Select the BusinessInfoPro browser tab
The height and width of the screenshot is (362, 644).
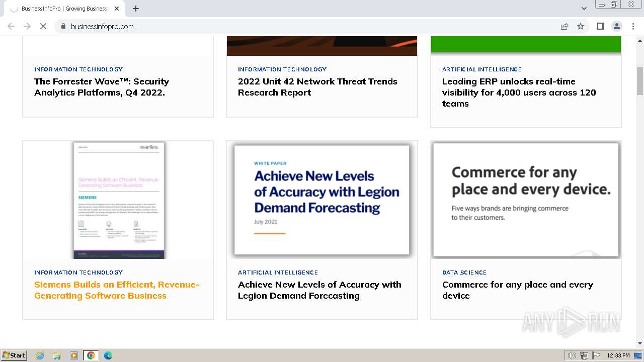(x=64, y=9)
